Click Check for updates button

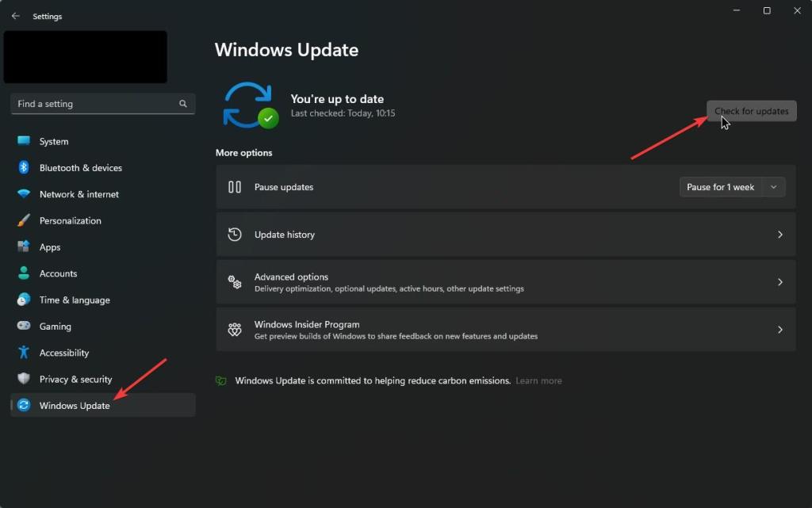point(752,111)
